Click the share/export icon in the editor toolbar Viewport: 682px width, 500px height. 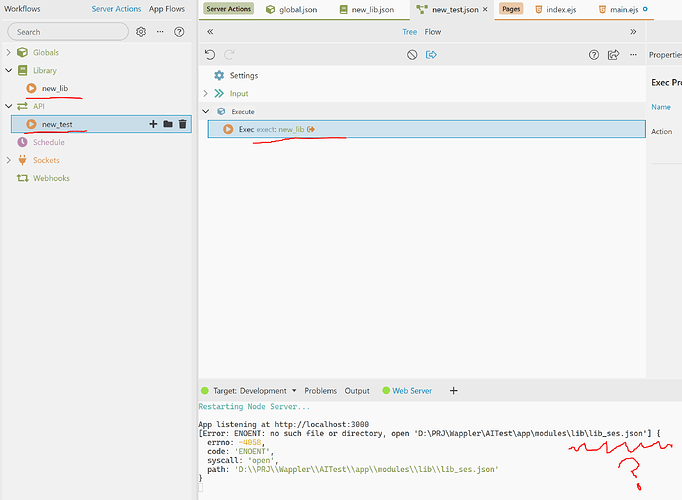613,54
